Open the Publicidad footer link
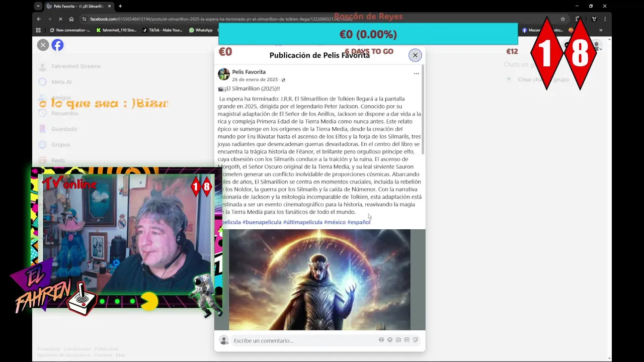Viewport: 644px width, 362px height. pyautogui.click(x=106, y=349)
